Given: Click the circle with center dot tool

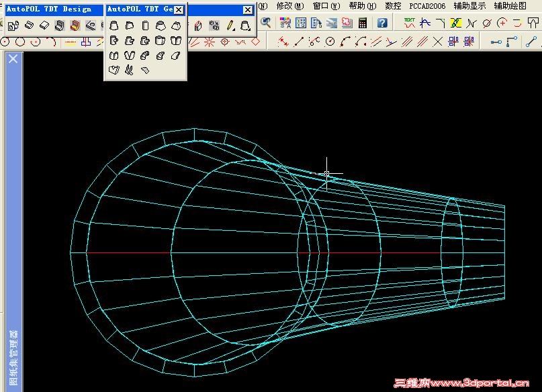Looking at the screenshot, I should (x=5, y=42).
